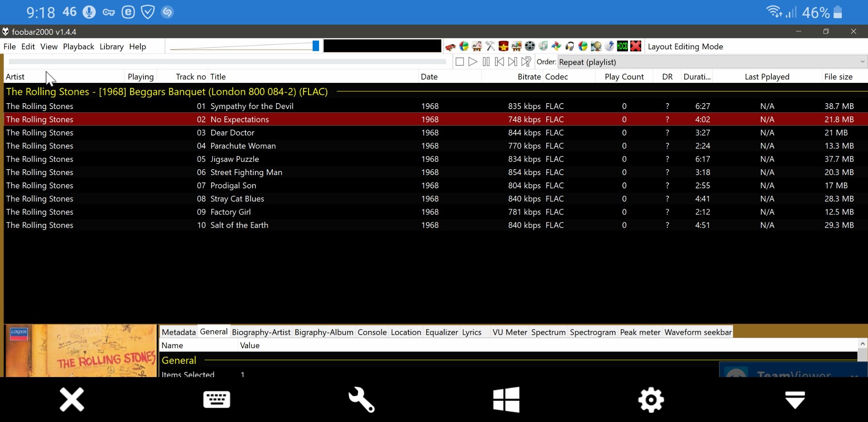Viewport: 868px width, 422px height.
Task: Sort playlist by the Artist column header
Action: coord(64,77)
